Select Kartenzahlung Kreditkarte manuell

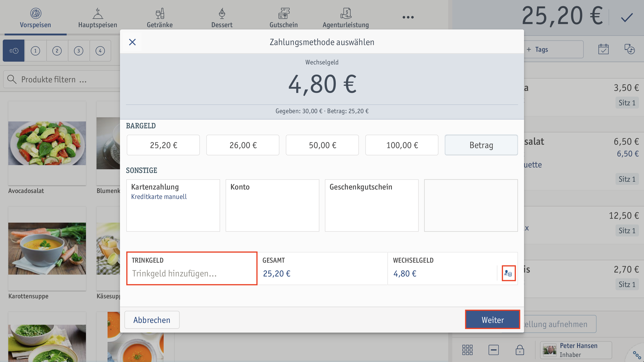(x=173, y=205)
